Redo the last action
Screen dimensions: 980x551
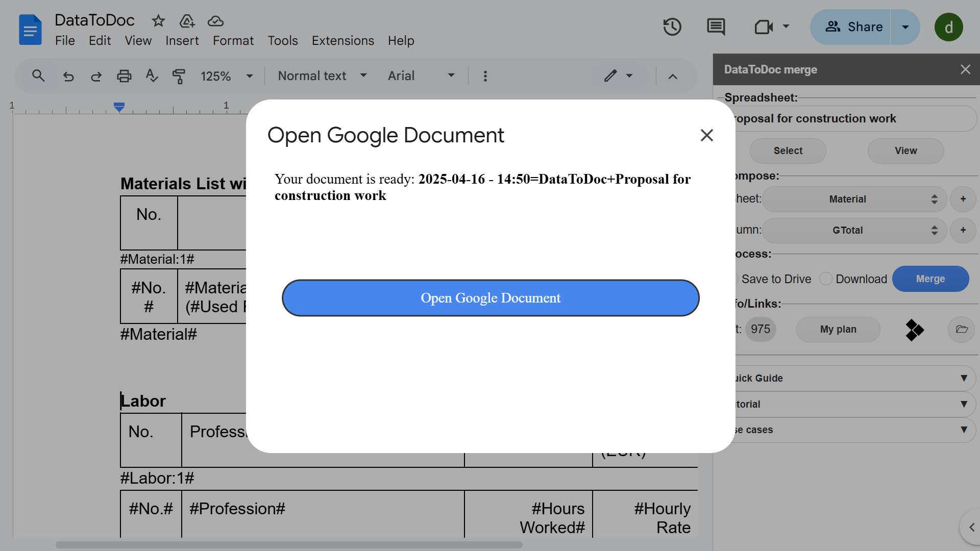pyautogui.click(x=96, y=76)
